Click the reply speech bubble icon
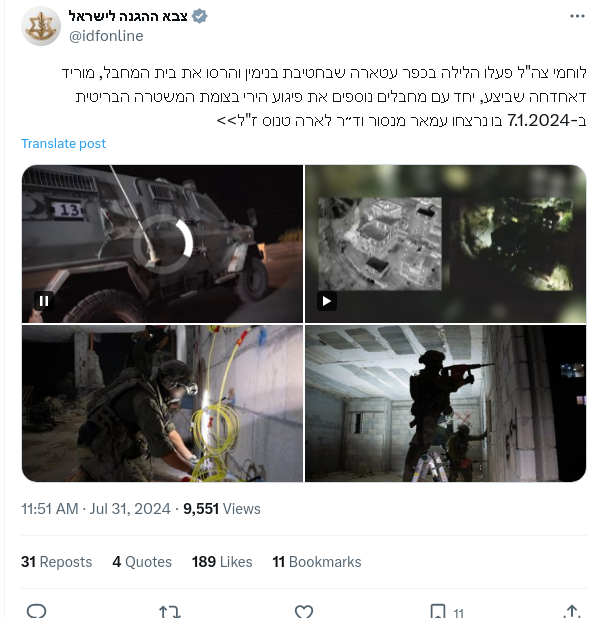Viewport: 601px width, 618px height. point(37,611)
